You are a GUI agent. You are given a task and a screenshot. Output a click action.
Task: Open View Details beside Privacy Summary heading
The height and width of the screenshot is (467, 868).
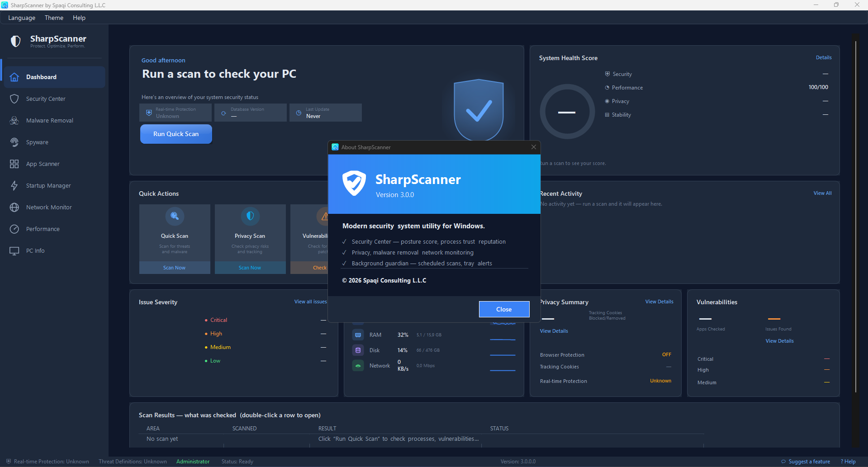tap(659, 302)
